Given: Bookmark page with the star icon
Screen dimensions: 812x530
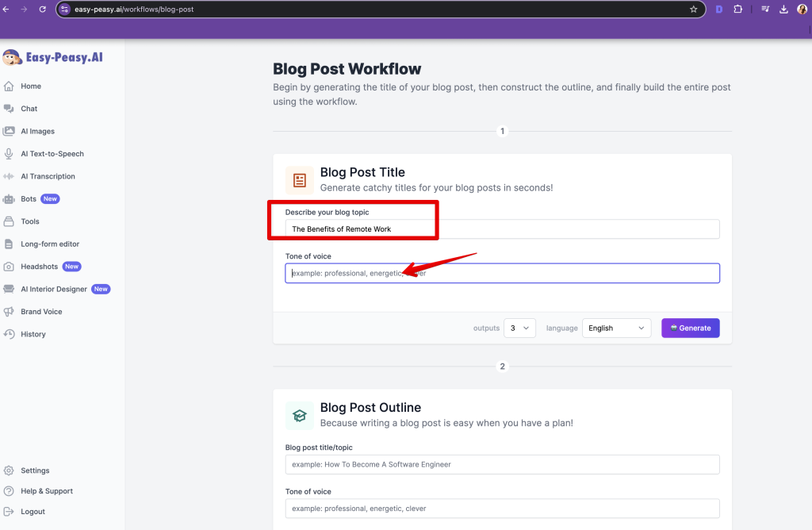Looking at the screenshot, I should point(693,10).
